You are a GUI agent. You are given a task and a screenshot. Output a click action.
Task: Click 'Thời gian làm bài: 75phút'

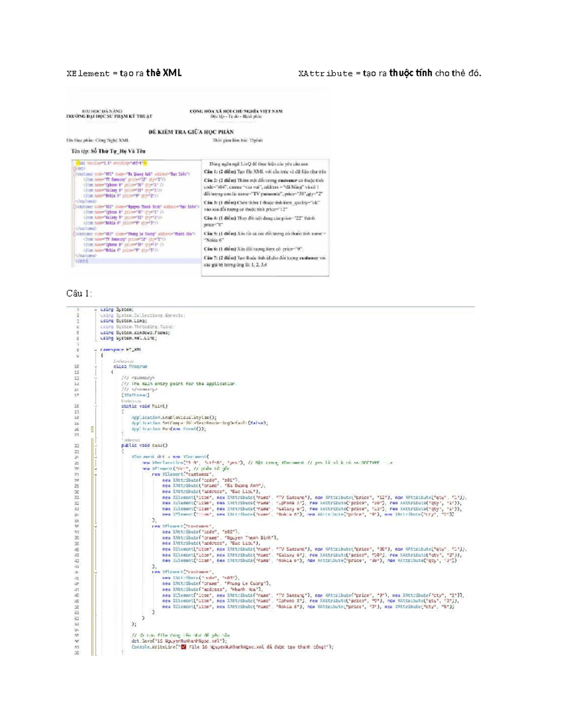pyautogui.click(x=237, y=140)
